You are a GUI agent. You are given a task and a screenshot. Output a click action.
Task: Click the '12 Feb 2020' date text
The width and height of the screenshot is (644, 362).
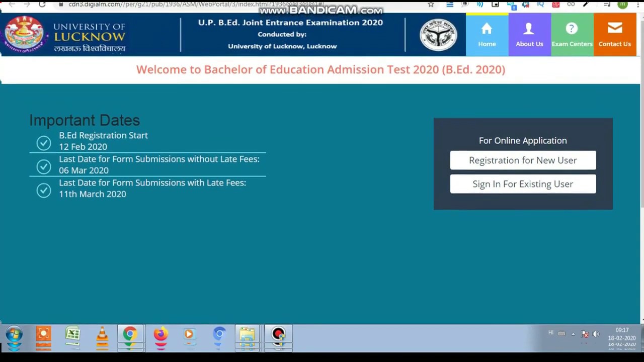83,147
